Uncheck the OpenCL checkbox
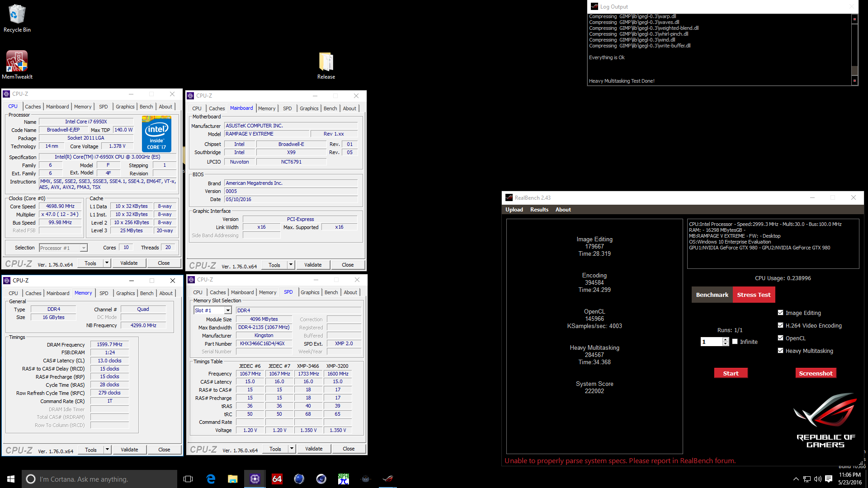The width and height of the screenshot is (868, 488). pos(780,338)
